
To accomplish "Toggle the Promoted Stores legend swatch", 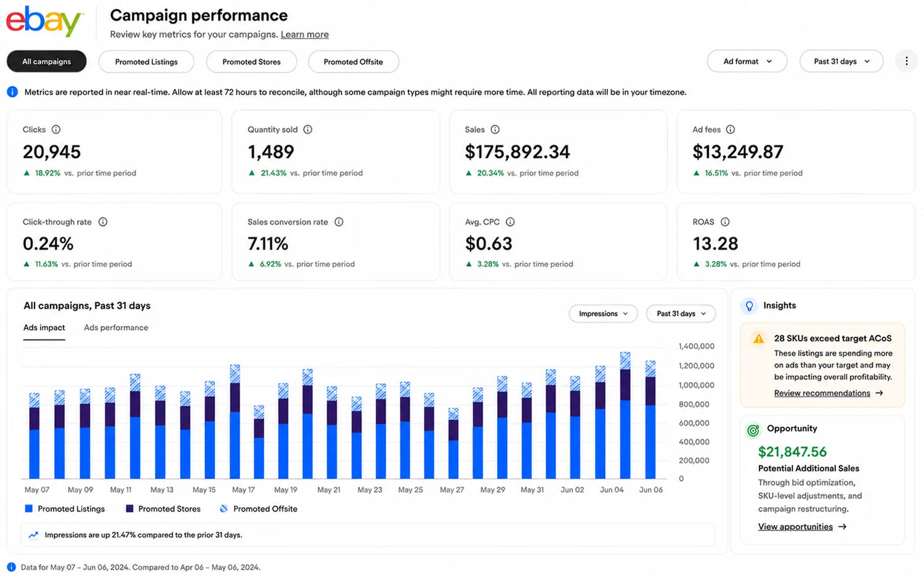I will coord(129,509).
